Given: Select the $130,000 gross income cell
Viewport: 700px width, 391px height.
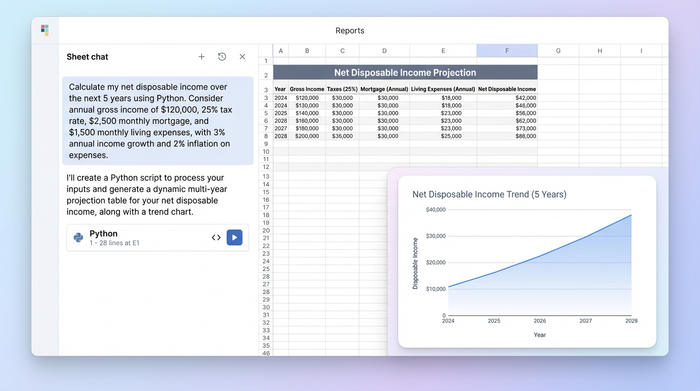Looking at the screenshot, I should click(307, 105).
